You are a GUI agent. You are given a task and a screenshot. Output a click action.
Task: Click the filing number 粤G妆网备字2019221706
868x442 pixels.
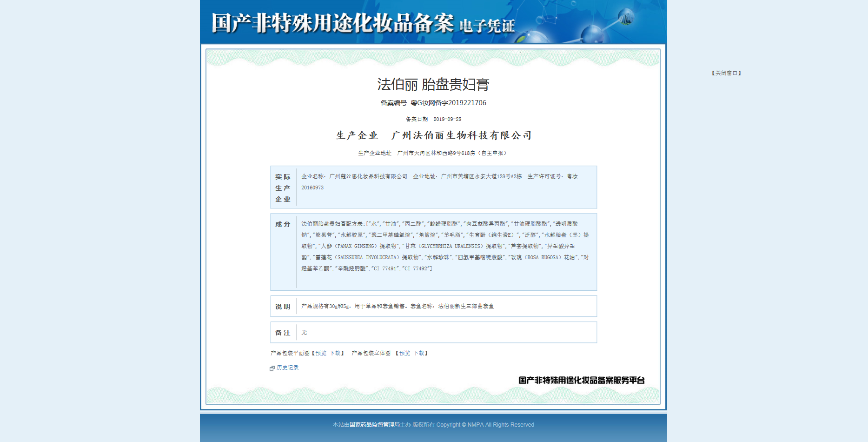tap(448, 103)
